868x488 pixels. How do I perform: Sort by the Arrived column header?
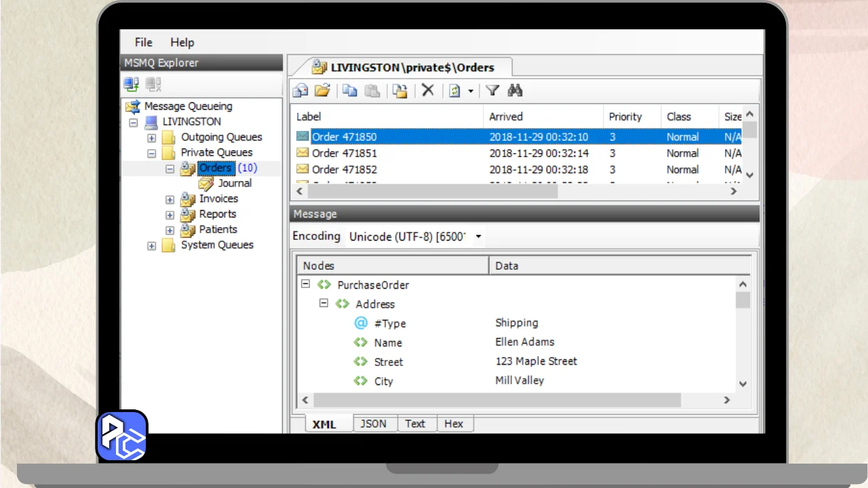pos(543,117)
